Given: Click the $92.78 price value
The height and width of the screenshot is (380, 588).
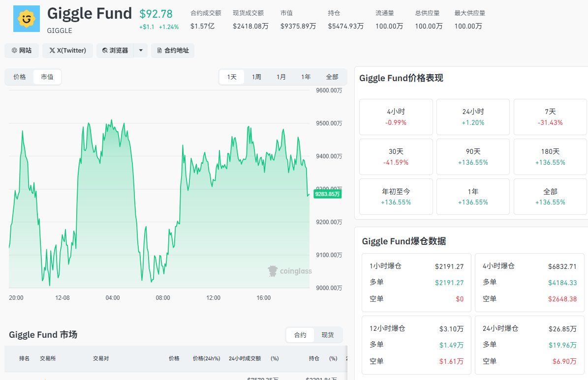Looking at the screenshot, I should [x=156, y=14].
